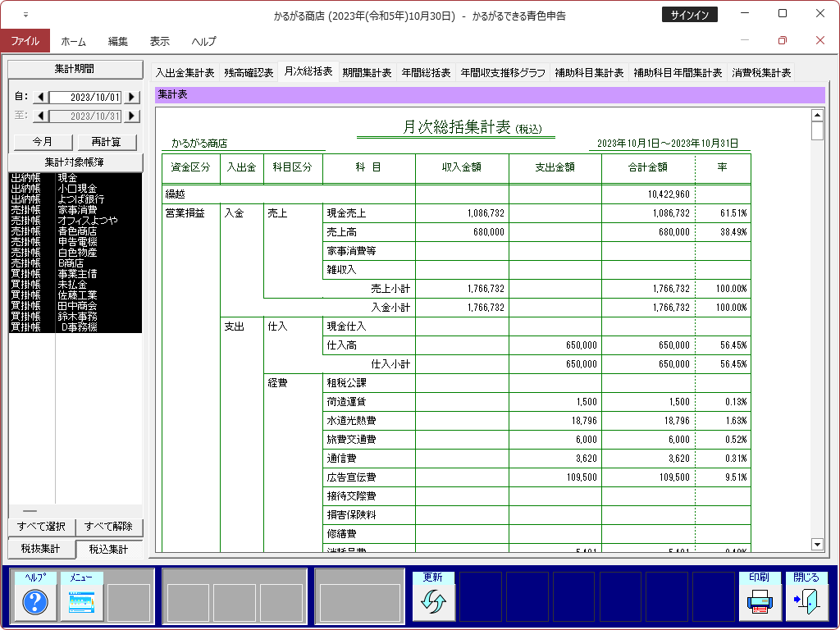Toggle the 売掛帳 家事消費 ledger row
840x630 pixels.
[75, 210]
